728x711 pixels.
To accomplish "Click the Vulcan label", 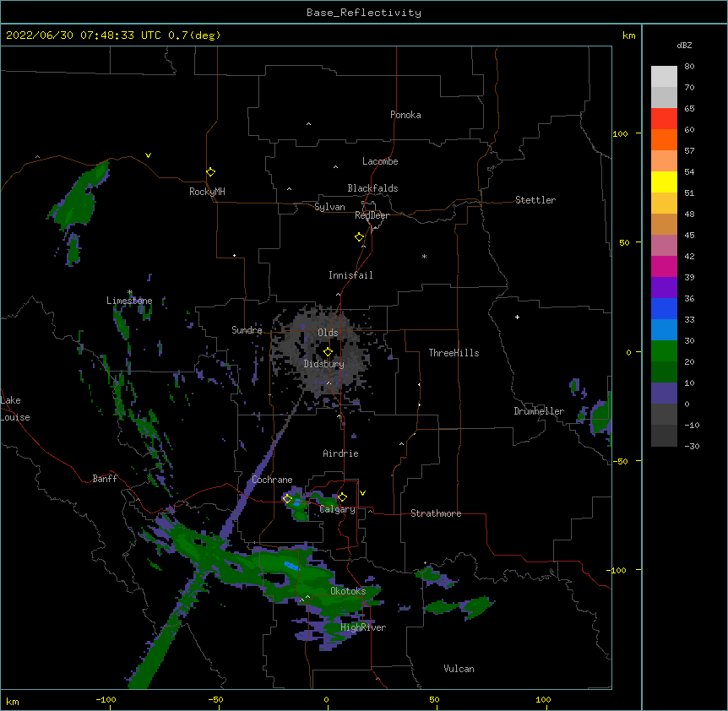I will 459,669.
